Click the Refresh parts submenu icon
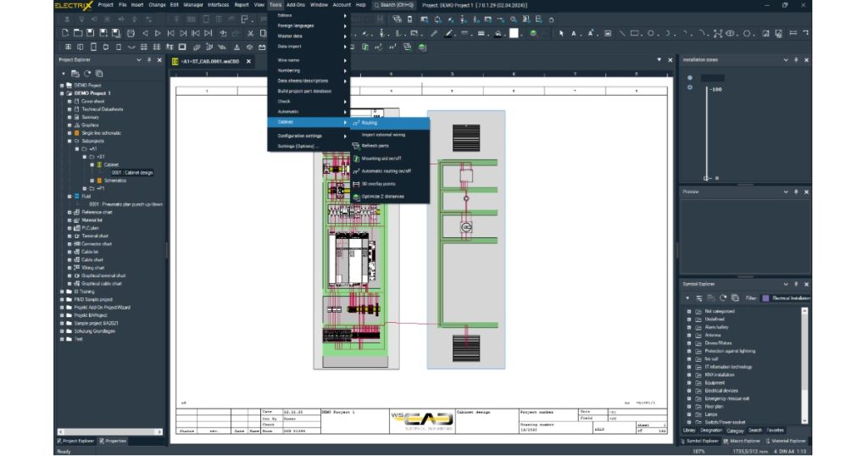The image size is (868, 456). pyautogui.click(x=356, y=146)
